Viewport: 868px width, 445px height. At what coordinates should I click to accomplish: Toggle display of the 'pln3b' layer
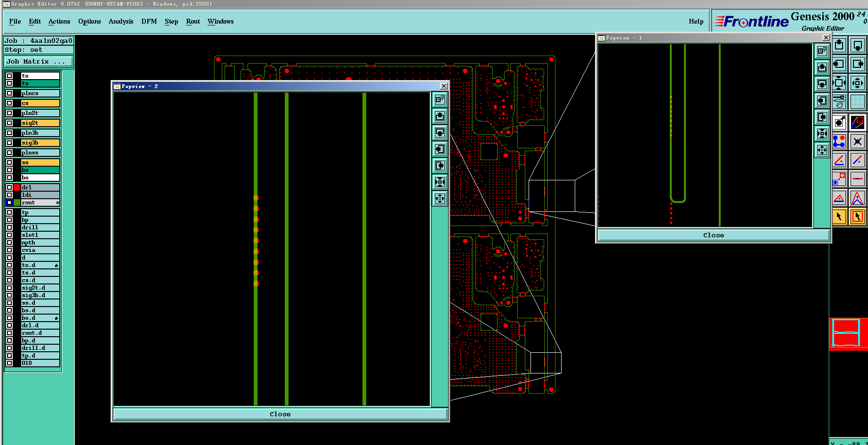coord(9,133)
